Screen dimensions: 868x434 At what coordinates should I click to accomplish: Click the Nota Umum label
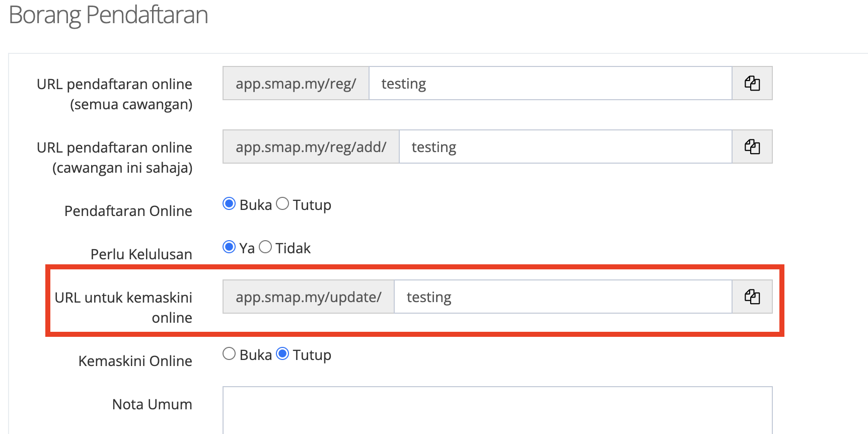[152, 404]
